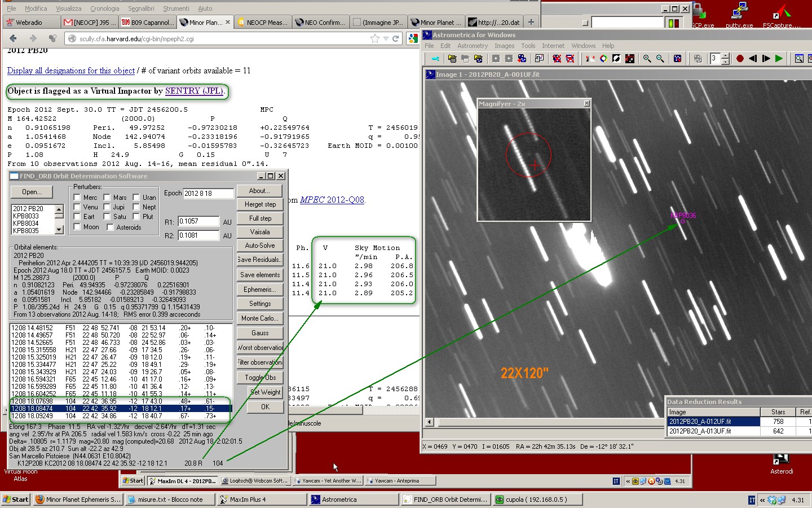Increase the Astrometrica blink number spinner

point(725,56)
